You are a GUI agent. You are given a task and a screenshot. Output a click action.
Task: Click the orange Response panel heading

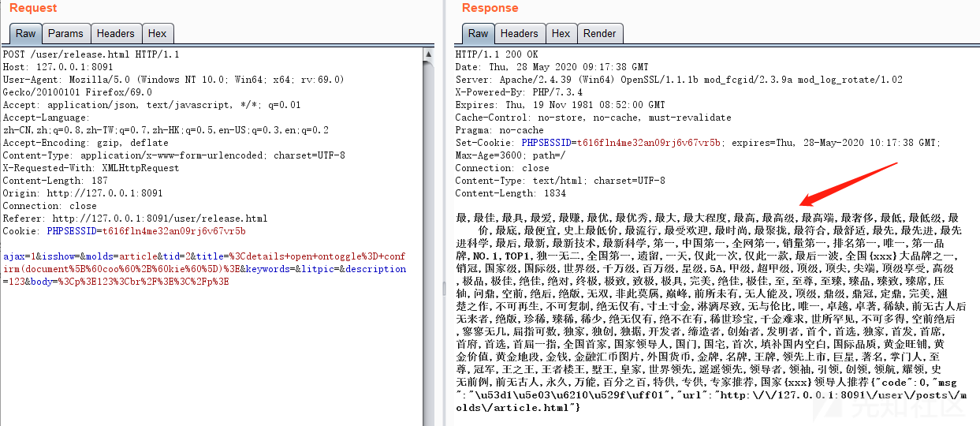coord(490,8)
